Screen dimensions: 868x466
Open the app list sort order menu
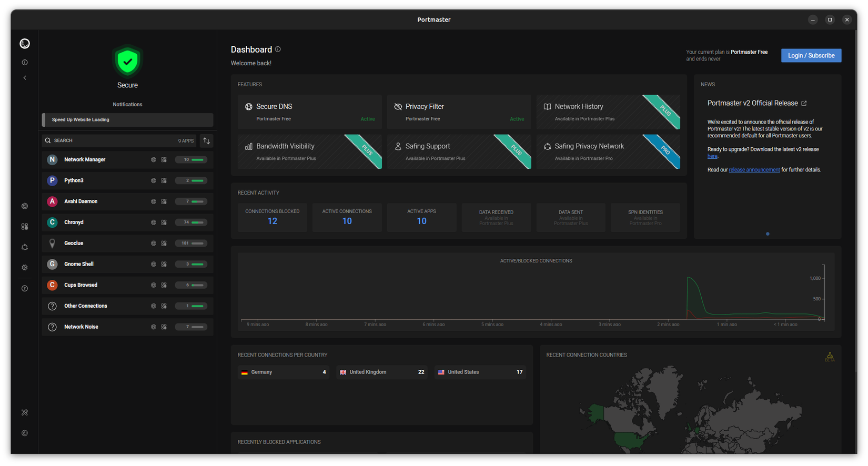(x=207, y=141)
